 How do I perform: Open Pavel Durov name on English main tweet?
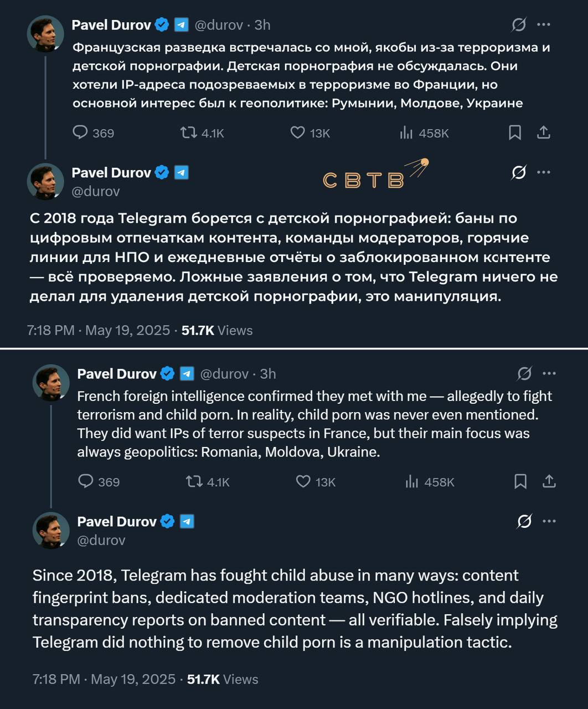click(117, 521)
